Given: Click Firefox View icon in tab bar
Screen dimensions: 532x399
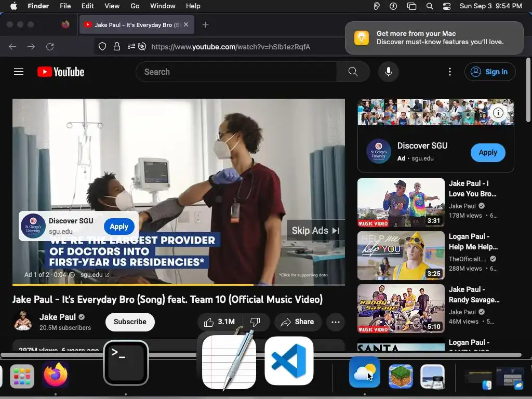Looking at the screenshot, I should (x=65, y=24).
